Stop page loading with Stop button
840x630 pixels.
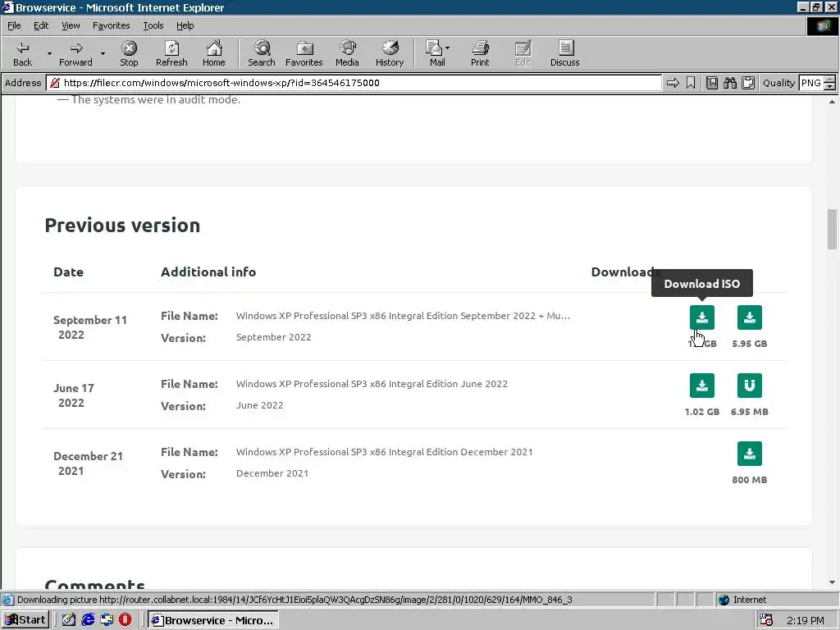(x=129, y=53)
